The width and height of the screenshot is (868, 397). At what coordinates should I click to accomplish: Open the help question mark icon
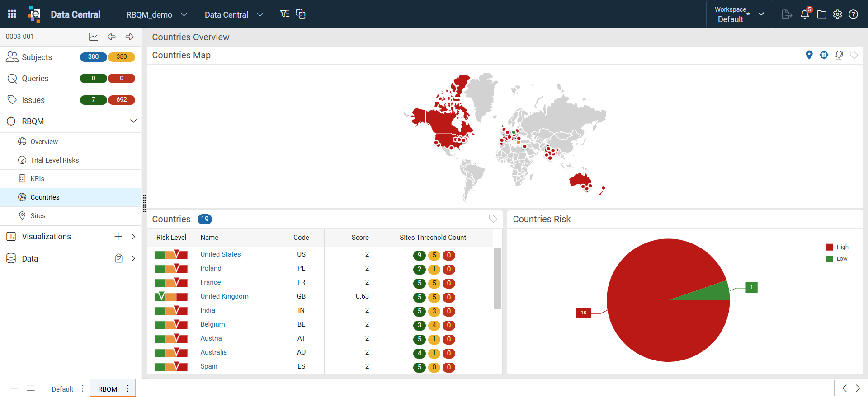[x=853, y=14]
